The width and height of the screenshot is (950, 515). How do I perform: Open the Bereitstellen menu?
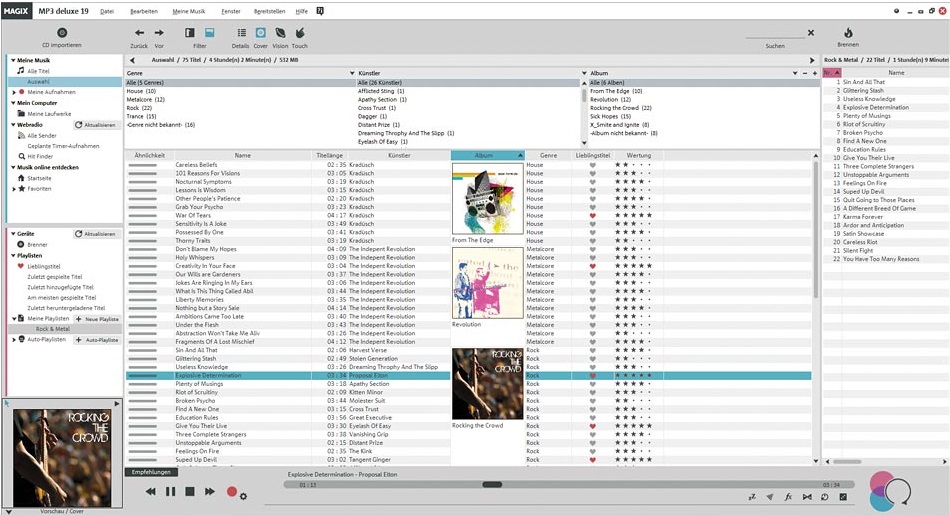pos(270,12)
